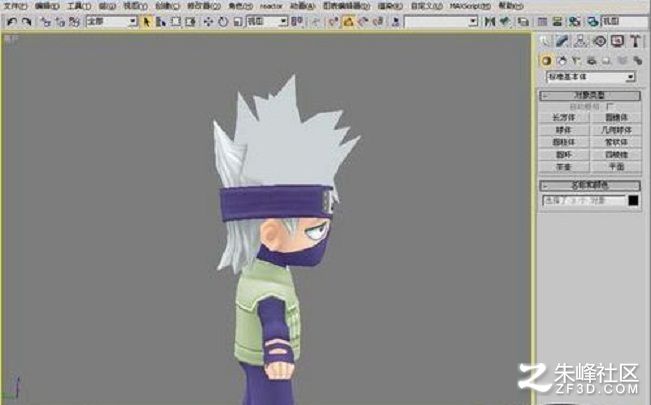The image size is (651, 405).
Task: Choose the Rectangular Selection Region icon
Action: 176,22
